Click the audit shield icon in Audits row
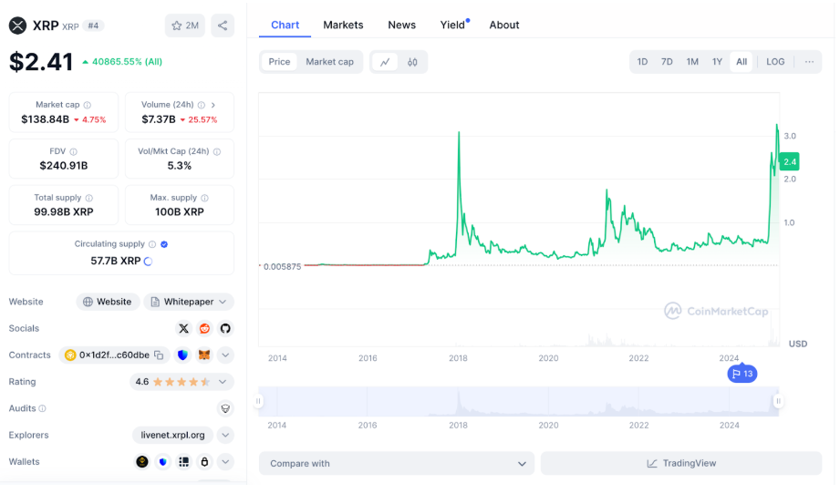840x504 pixels. pos(225,408)
